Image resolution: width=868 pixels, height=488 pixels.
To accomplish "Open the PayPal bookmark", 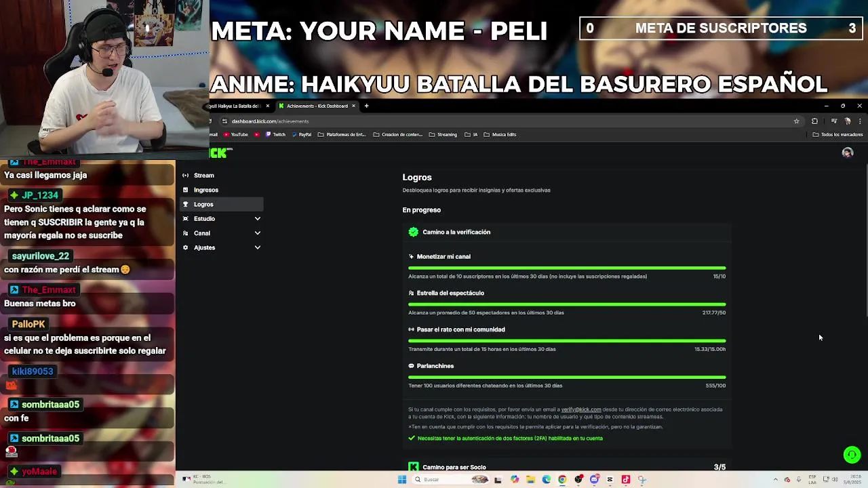I will point(301,134).
